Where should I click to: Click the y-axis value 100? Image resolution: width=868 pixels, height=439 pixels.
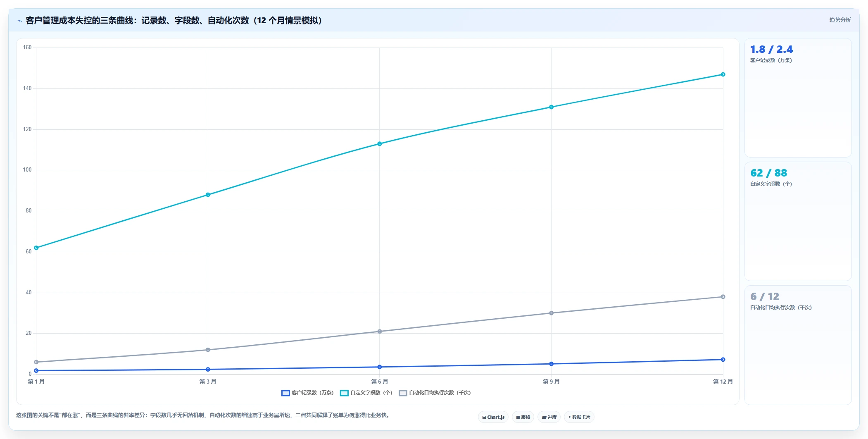(27, 170)
